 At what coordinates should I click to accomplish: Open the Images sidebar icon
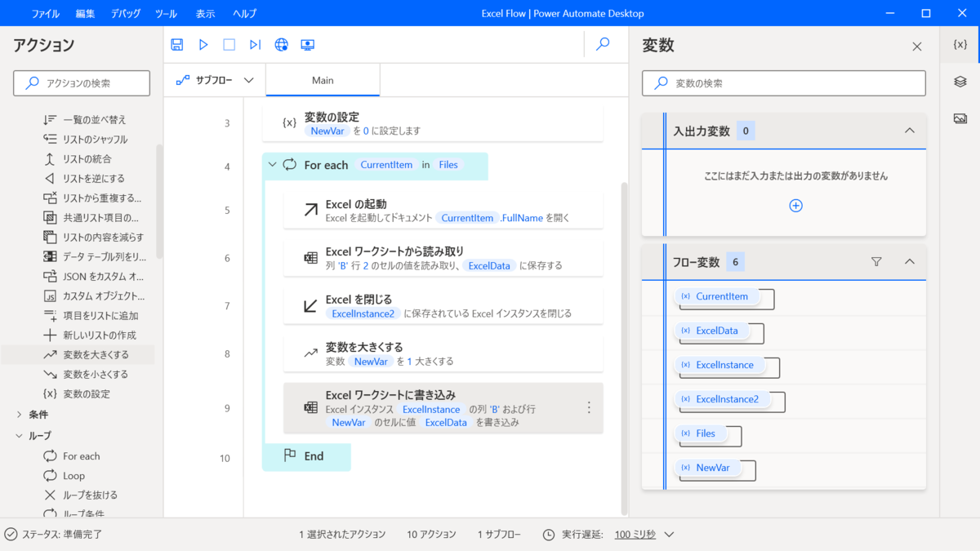click(960, 118)
